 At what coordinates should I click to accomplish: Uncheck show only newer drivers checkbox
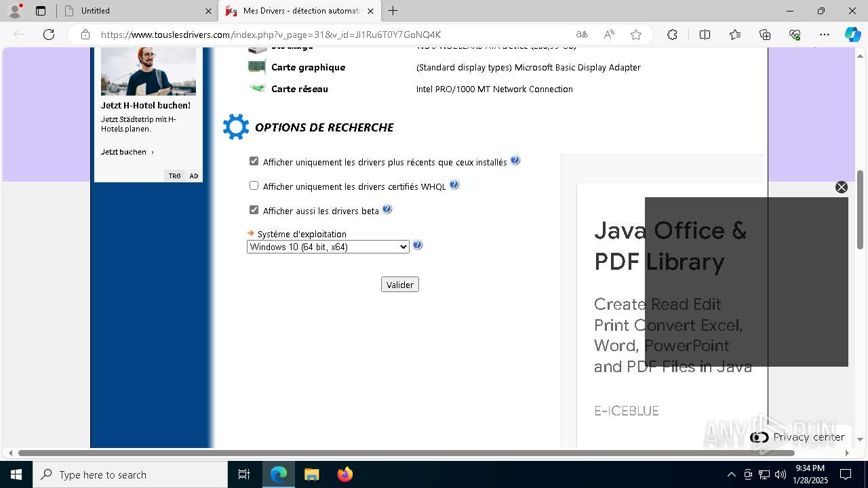(254, 161)
